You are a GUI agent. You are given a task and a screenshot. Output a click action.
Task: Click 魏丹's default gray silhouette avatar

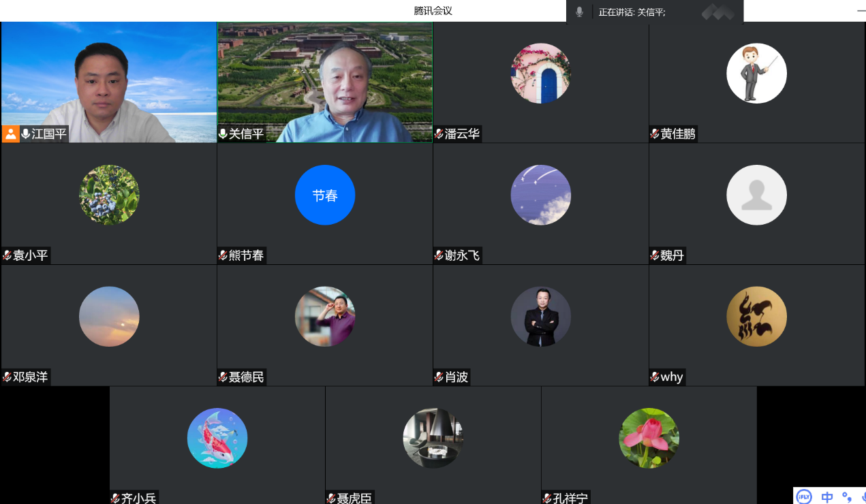coord(757,195)
